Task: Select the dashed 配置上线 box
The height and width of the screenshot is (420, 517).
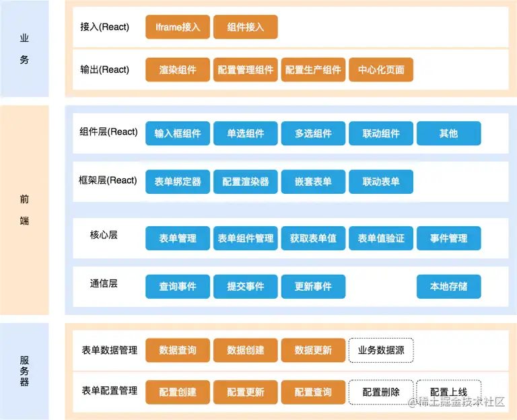Action: pyautogui.click(x=449, y=392)
